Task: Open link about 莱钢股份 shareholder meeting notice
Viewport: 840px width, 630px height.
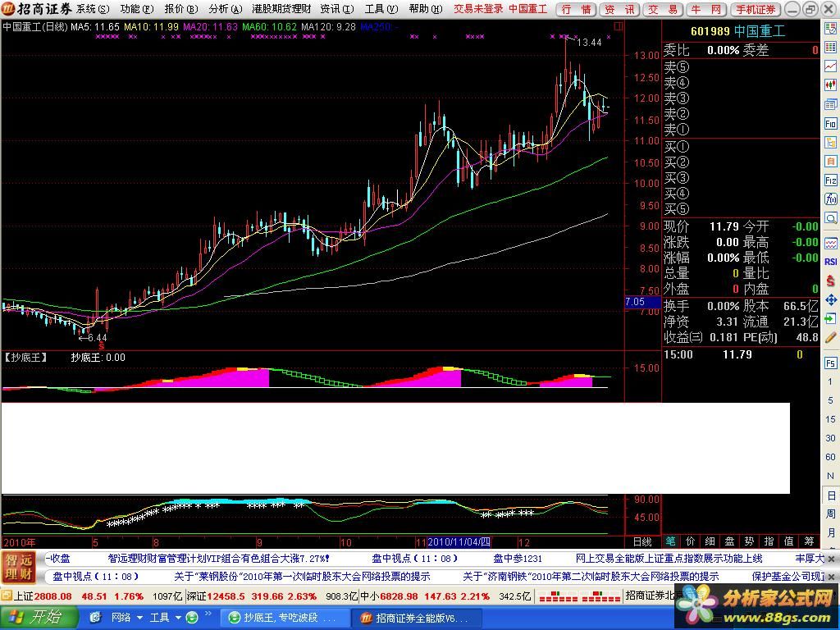Action: coord(302,577)
